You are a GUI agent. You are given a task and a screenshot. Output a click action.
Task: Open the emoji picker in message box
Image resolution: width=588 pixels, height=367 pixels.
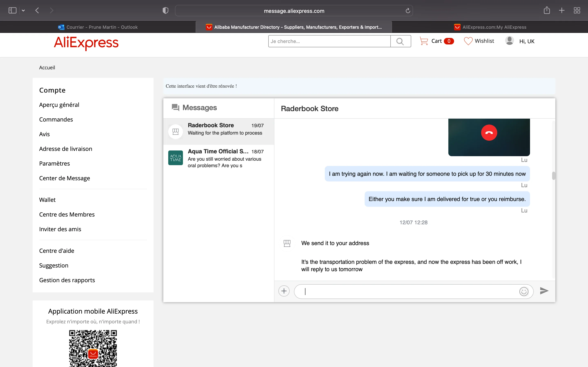524,291
